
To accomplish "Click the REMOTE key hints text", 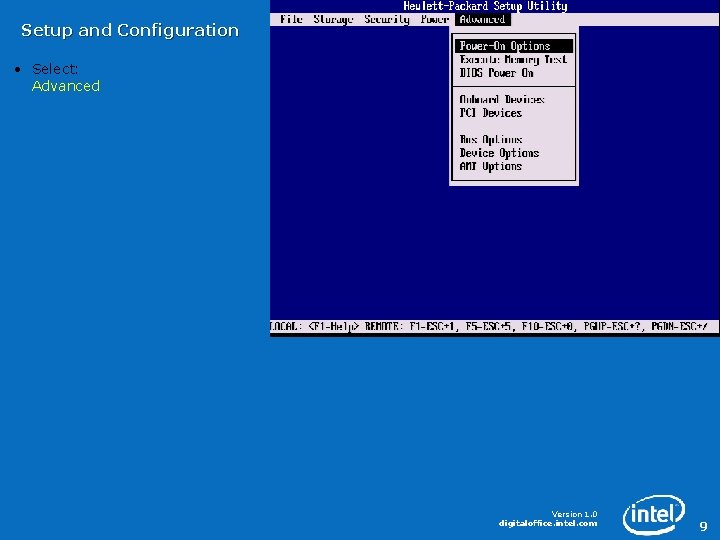I will pyautogui.click(x=536, y=326).
